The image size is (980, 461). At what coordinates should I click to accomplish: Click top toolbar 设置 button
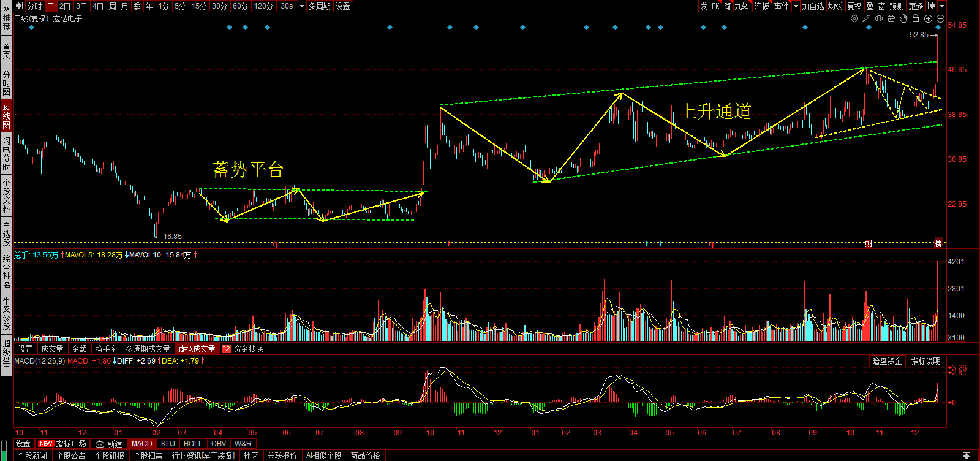(x=343, y=6)
